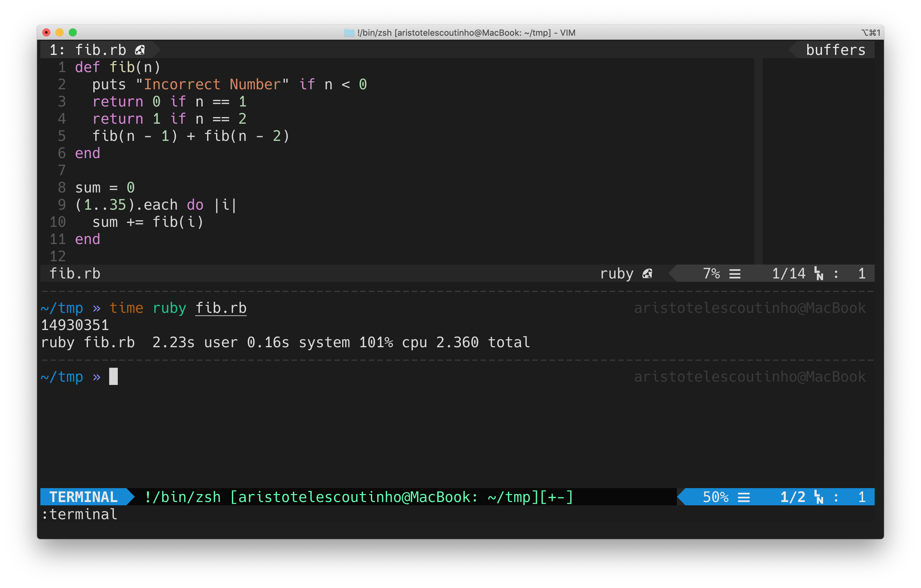The image size is (921, 588).
Task: Click the '2.23s user' timing value
Action: click(195, 343)
